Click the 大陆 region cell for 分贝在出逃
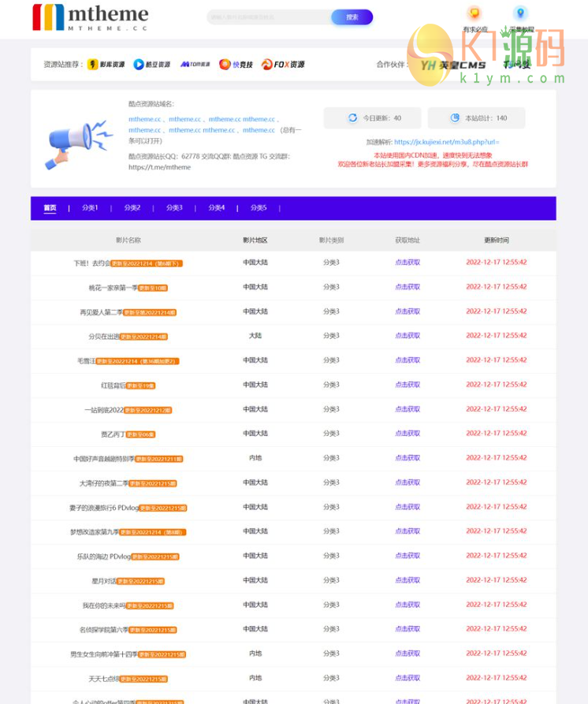This screenshot has width=588, height=704. pos(255,335)
